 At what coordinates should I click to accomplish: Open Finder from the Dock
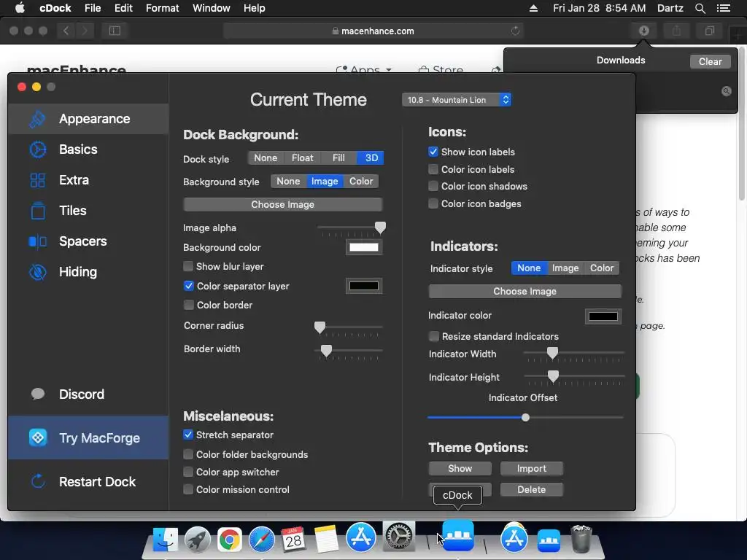click(x=165, y=540)
